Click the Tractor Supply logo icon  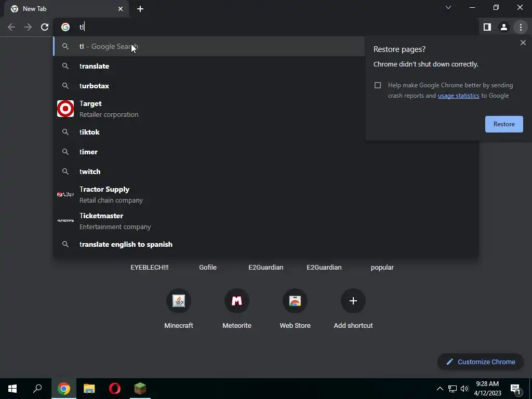(x=65, y=194)
